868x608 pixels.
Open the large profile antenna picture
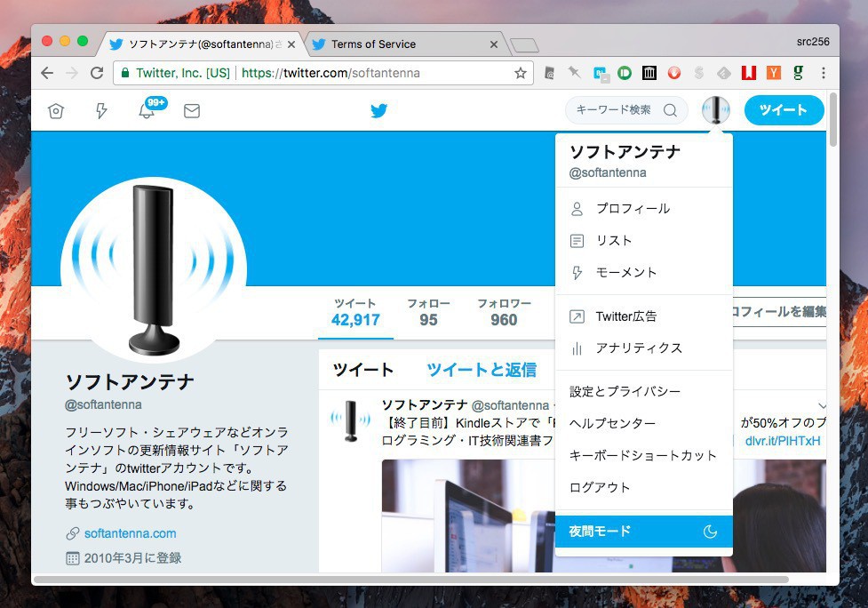(154, 270)
